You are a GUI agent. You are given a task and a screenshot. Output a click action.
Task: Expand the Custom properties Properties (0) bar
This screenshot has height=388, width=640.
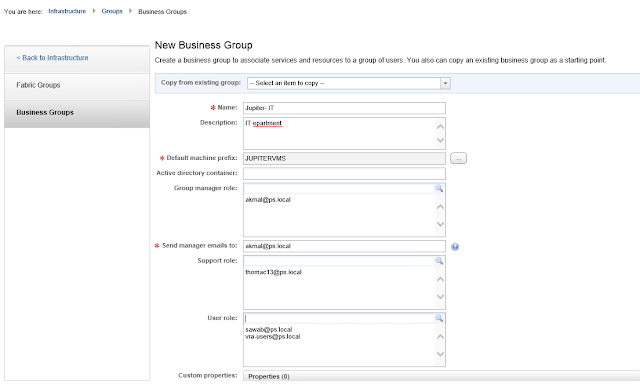pyautogui.click(x=441, y=376)
